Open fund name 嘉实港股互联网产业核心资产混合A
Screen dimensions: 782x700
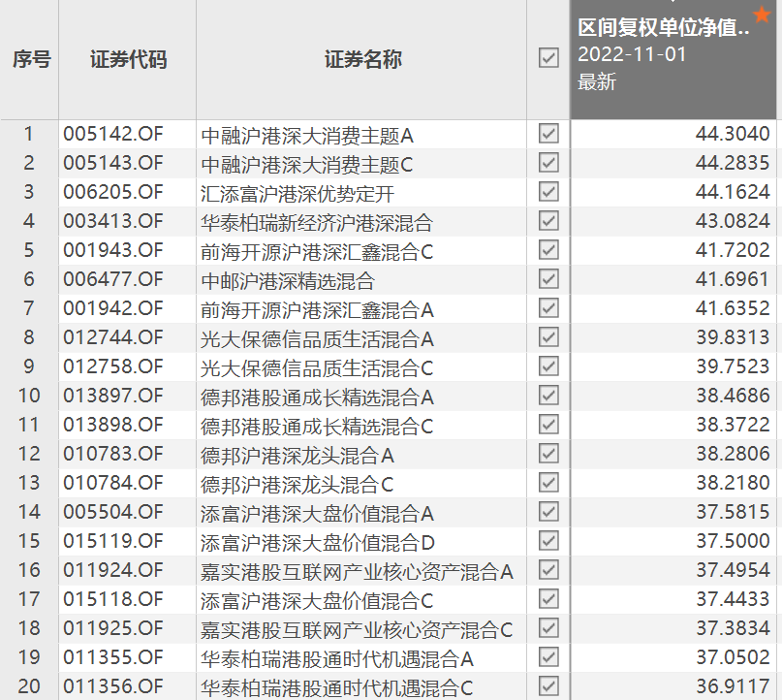(357, 571)
